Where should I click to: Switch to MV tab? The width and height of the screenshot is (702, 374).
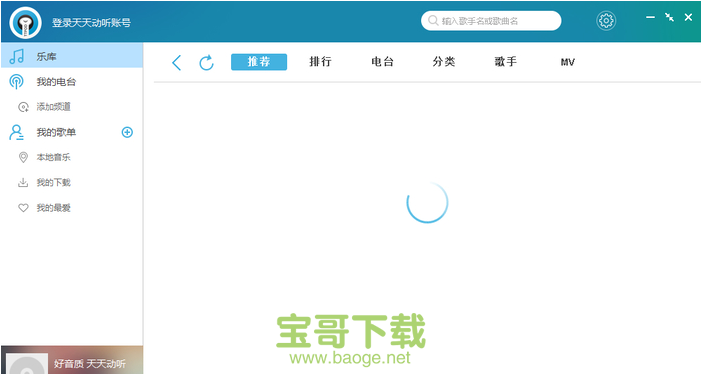coord(568,62)
